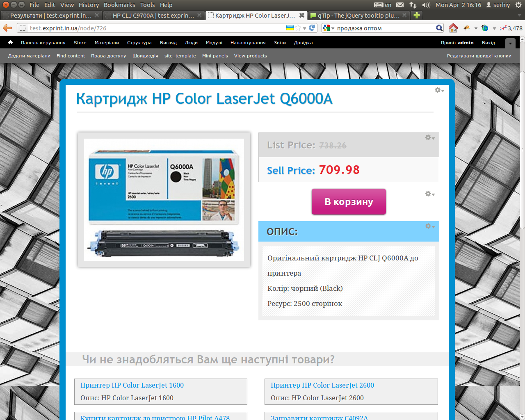Open the sound volume indicator
This screenshot has width=525, height=420.
pyautogui.click(x=426, y=5)
